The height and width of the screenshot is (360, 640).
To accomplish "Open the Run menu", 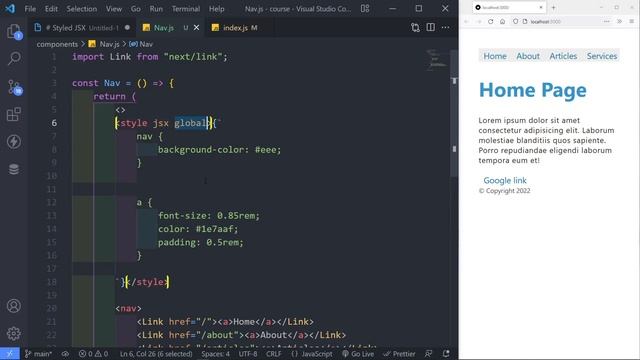I will coord(156,9).
